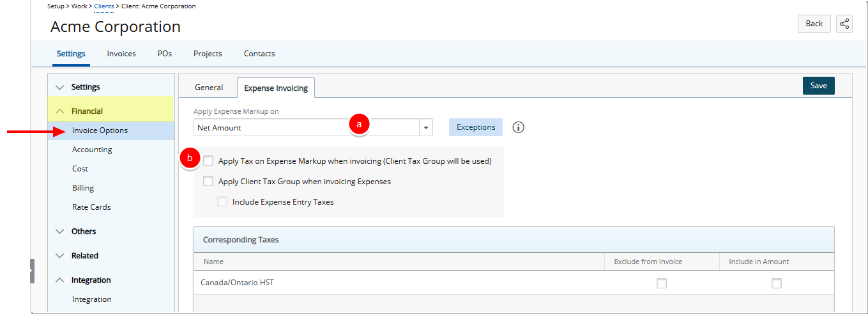The height and width of the screenshot is (314, 868).
Task: Tick Include in Amount for Ontario HST
Action: point(777,283)
